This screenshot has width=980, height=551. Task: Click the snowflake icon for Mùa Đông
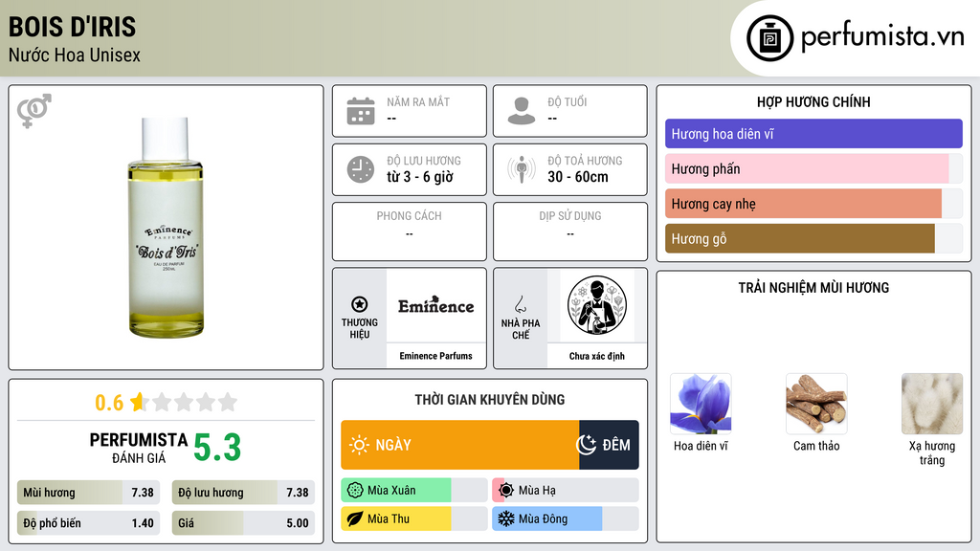pyautogui.click(x=505, y=518)
